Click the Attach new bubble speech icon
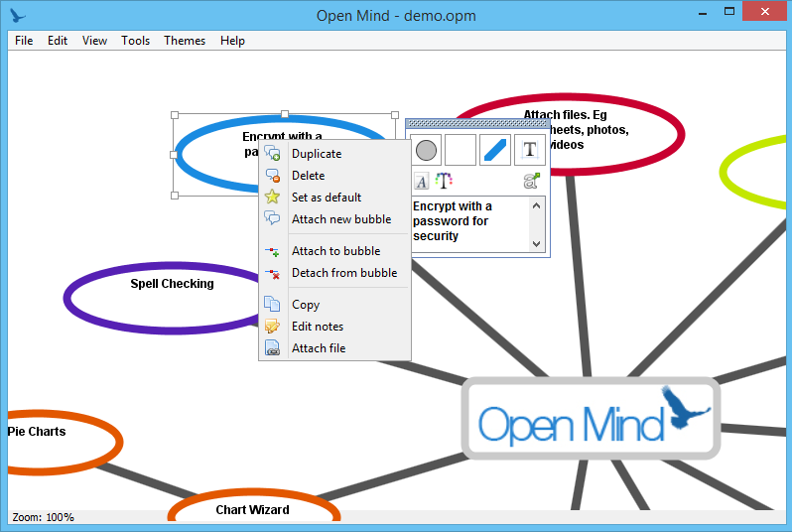The width and height of the screenshot is (792, 532). pyautogui.click(x=272, y=218)
